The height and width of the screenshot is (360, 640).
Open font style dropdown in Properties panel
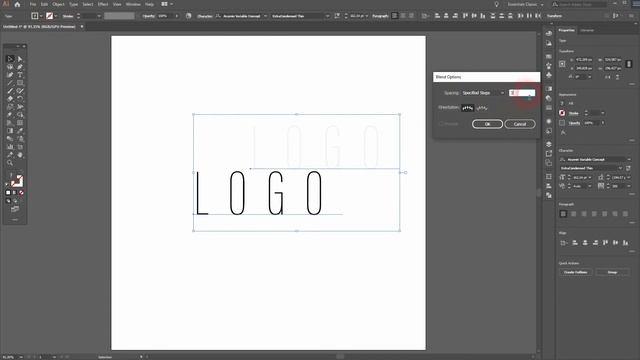pos(620,168)
